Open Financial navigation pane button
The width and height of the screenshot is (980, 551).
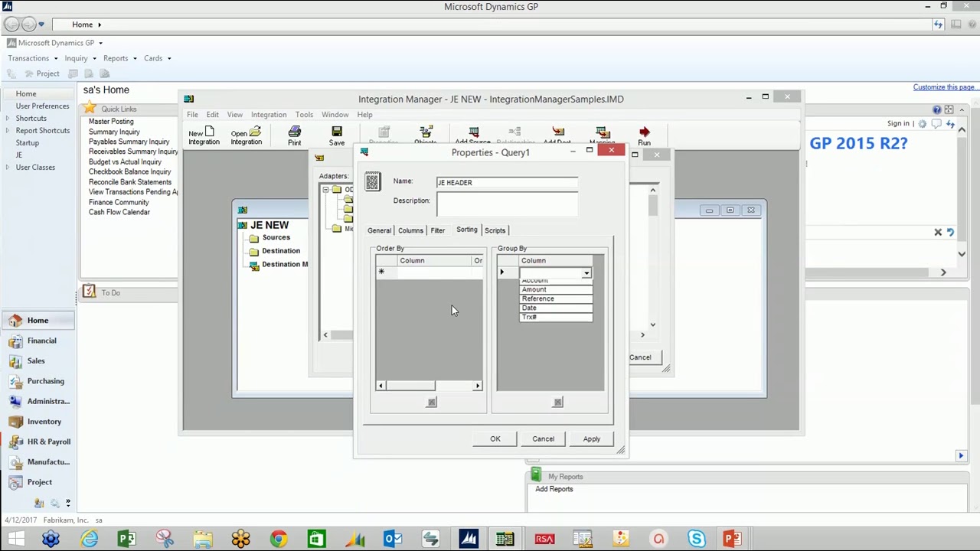pos(38,341)
